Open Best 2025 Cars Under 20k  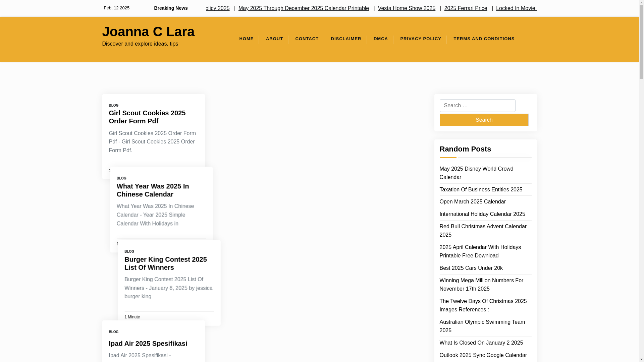[x=471, y=268]
